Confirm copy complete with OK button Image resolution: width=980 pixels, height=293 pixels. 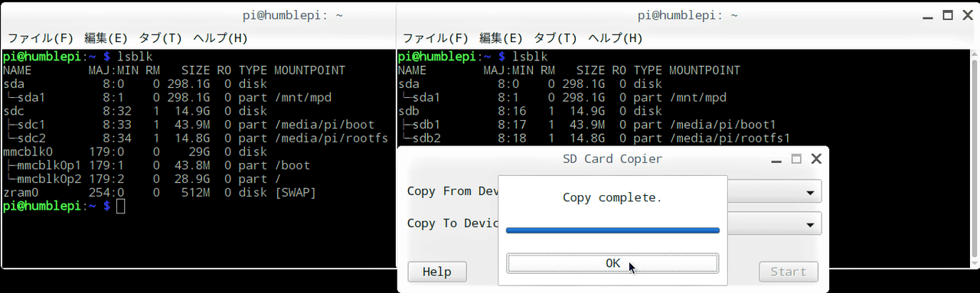click(612, 263)
